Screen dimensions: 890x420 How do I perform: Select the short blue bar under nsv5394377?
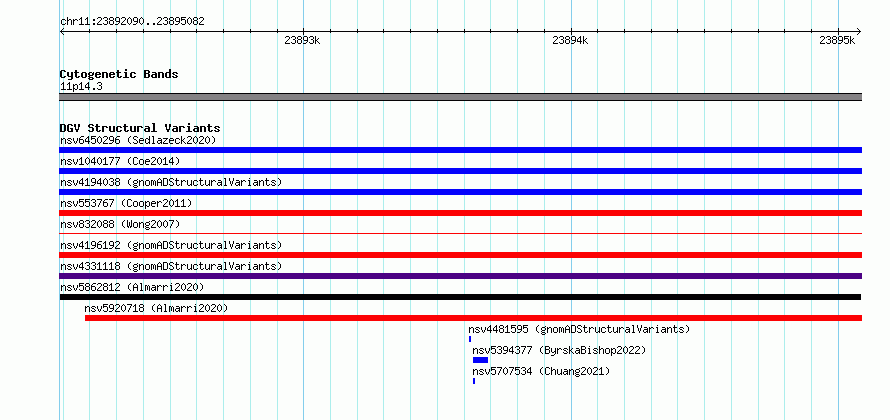click(480, 360)
